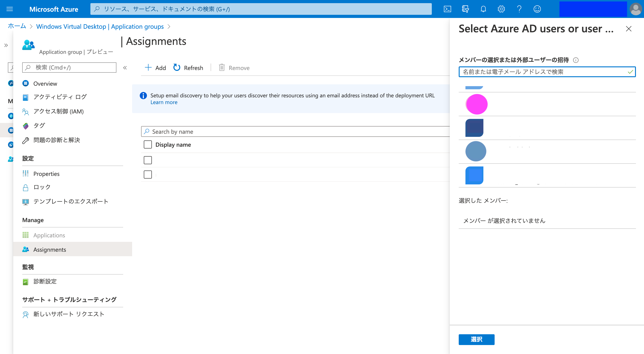Tick the second assignment row checkbox
This screenshot has height=354, width=644.
pyautogui.click(x=148, y=175)
